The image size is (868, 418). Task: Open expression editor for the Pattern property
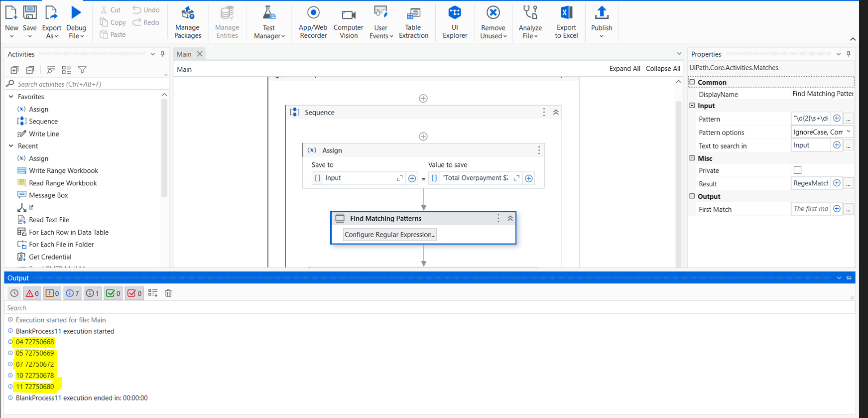tap(849, 119)
